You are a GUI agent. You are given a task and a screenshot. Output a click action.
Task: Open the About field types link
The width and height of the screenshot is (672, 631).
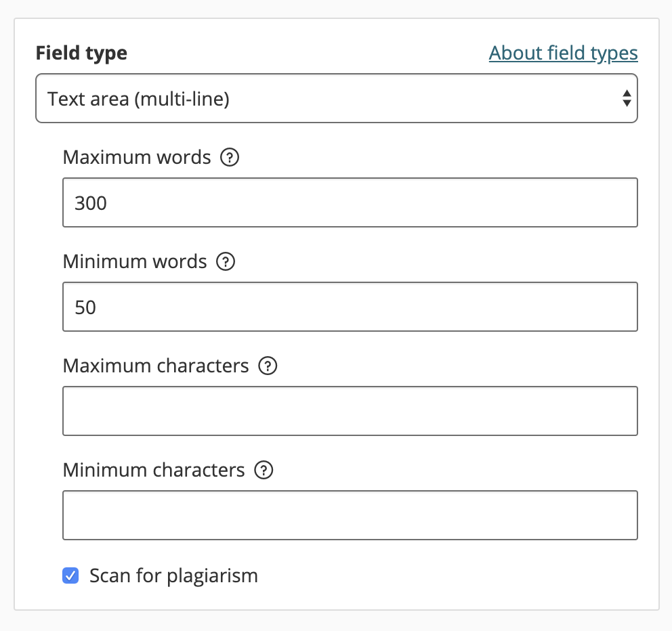point(563,53)
